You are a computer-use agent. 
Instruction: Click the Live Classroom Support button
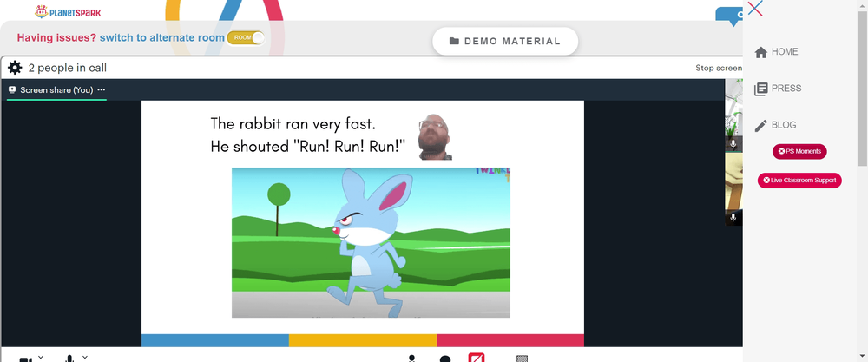point(799,180)
